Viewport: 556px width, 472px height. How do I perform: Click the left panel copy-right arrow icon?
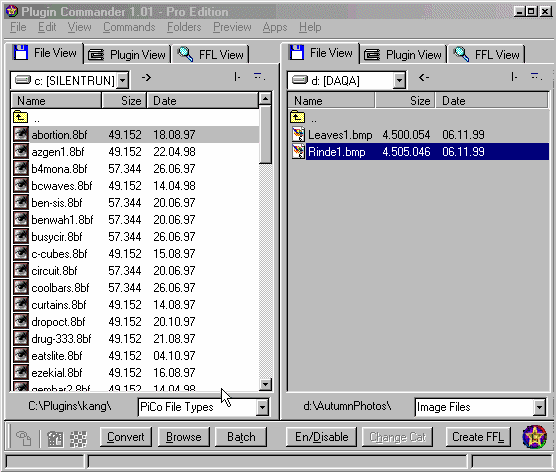146,77
